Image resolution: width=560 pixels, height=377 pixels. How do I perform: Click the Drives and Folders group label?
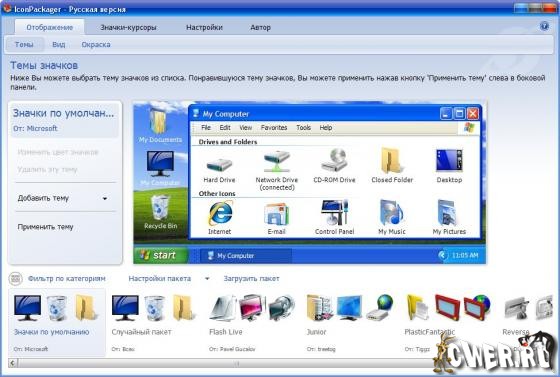coord(228,142)
